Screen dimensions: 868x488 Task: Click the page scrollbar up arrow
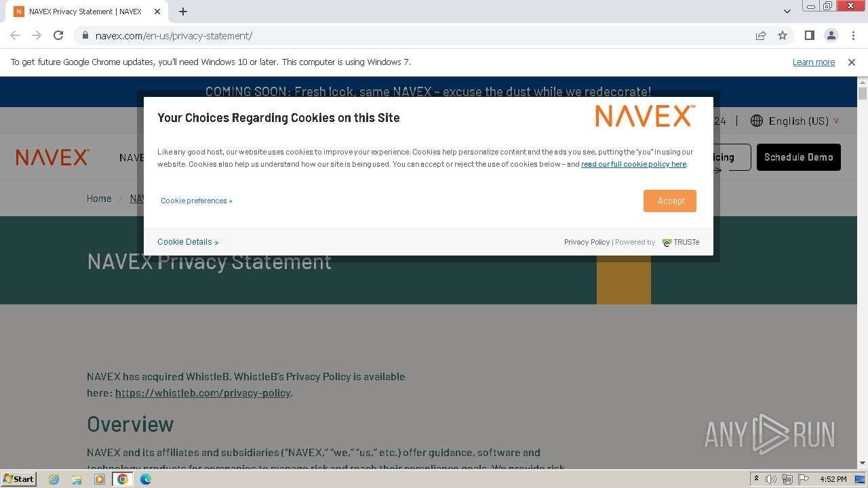[x=863, y=81]
